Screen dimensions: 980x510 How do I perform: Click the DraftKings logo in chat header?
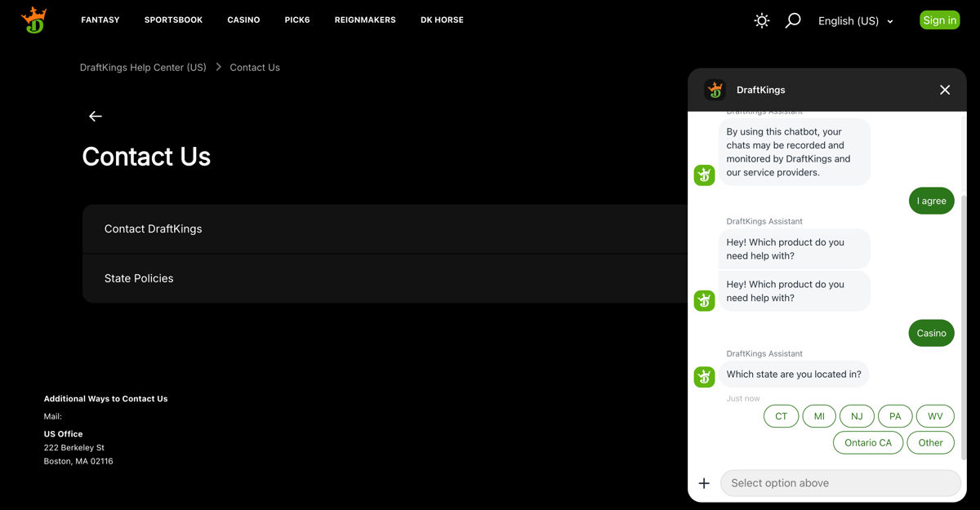click(x=715, y=90)
